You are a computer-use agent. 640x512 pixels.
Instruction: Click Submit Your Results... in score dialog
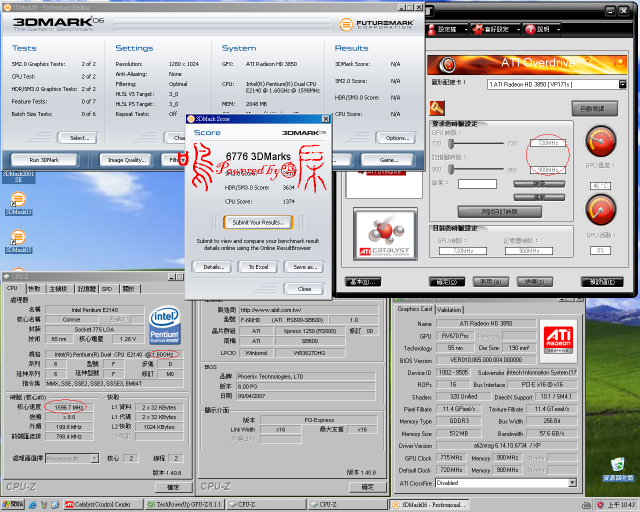pyautogui.click(x=258, y=223)
